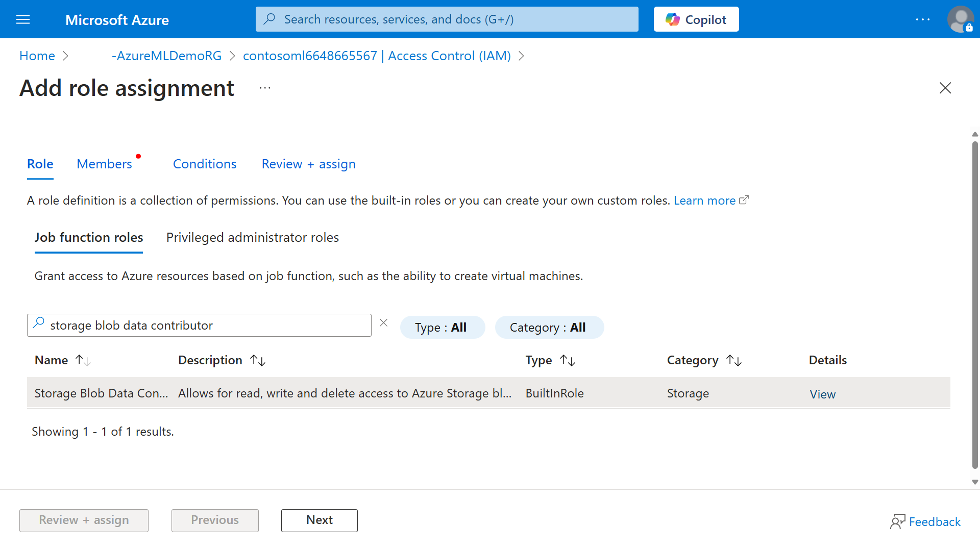The image size is (980, 551).
Task: Open the Type : All filter
Action: [442, 327]
